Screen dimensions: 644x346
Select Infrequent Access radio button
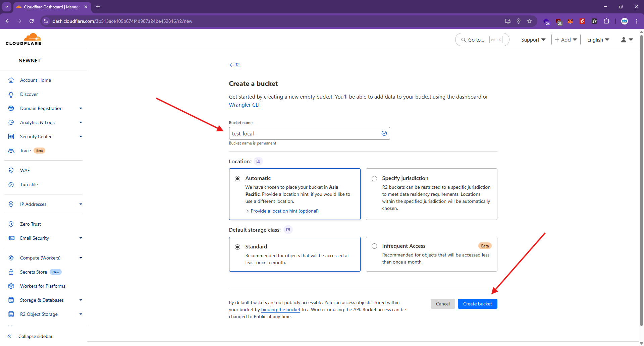pos(374,246)
